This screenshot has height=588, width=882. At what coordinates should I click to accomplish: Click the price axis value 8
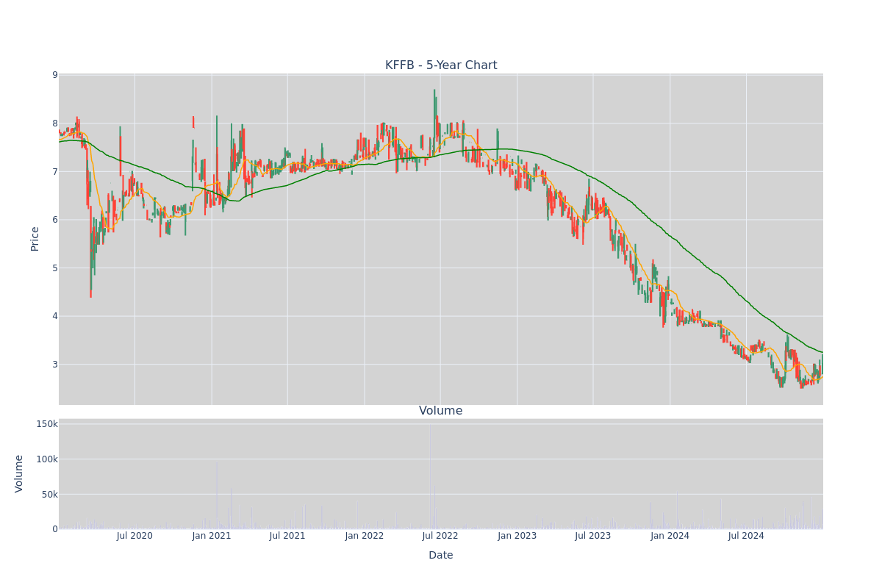(x=54, y=123)
